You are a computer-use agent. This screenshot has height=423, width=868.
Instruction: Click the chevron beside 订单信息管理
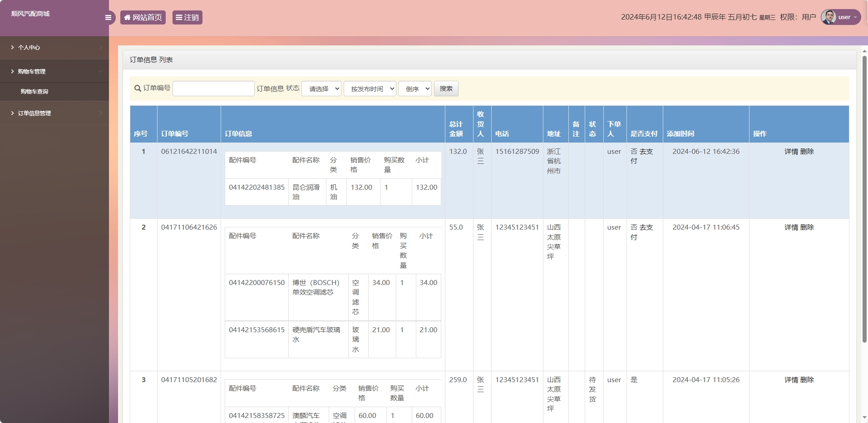100,113
